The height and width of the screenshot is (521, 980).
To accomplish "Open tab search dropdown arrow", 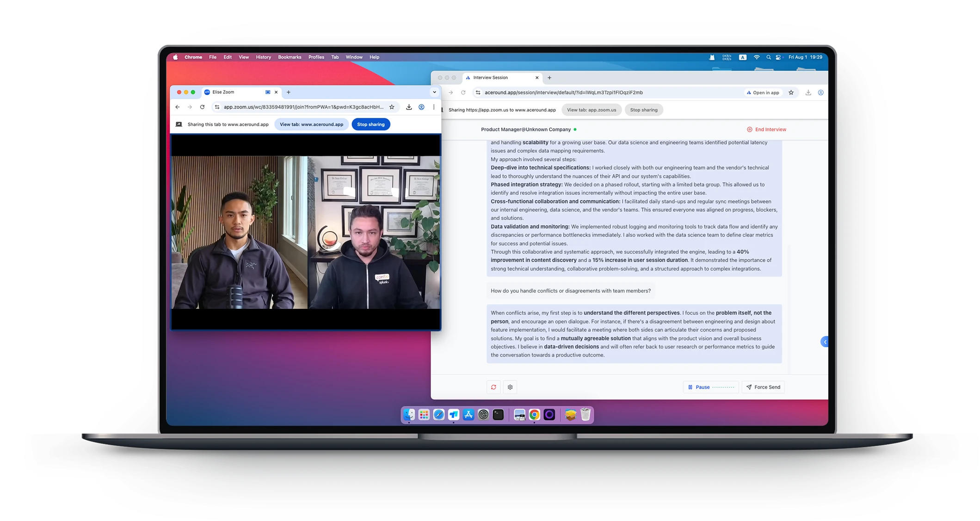I will tap(434, 92).
